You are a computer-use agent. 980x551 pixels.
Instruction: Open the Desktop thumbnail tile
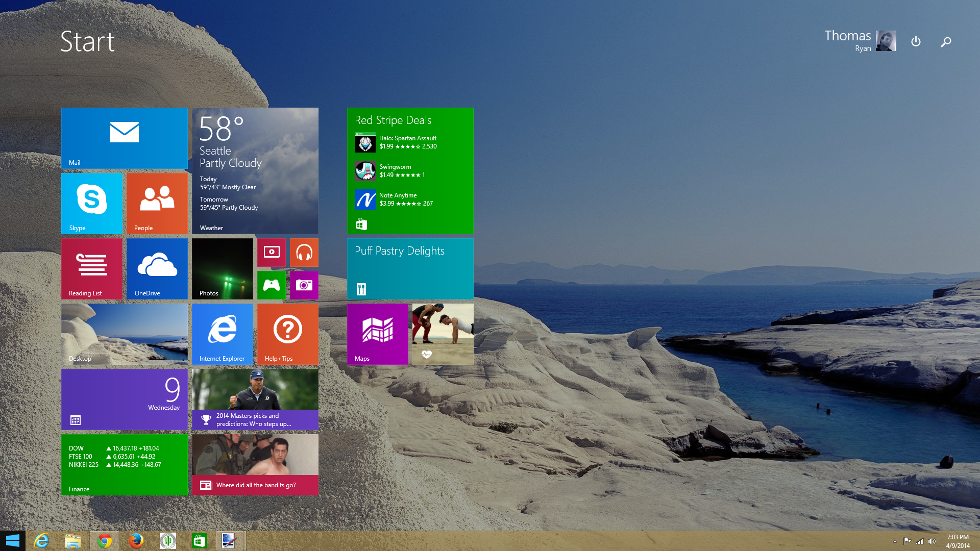(124, 334)
